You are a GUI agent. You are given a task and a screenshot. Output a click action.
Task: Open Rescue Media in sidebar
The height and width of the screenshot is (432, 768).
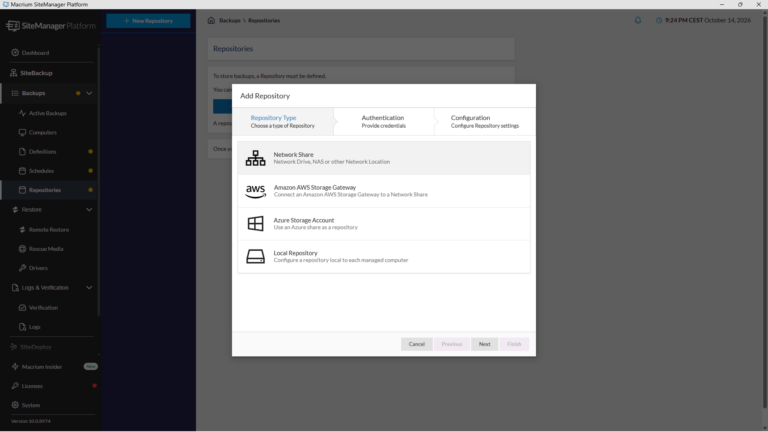[x=46, y=249]
